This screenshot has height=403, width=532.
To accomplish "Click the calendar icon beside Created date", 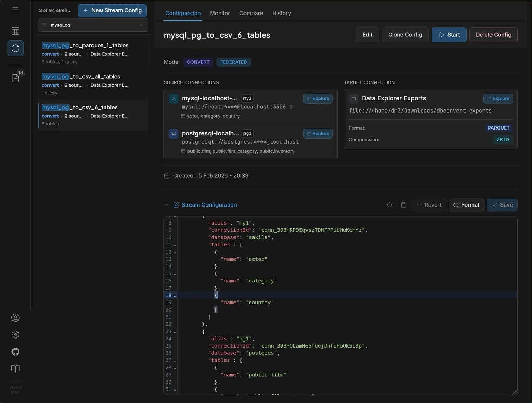I will (167, 176).
